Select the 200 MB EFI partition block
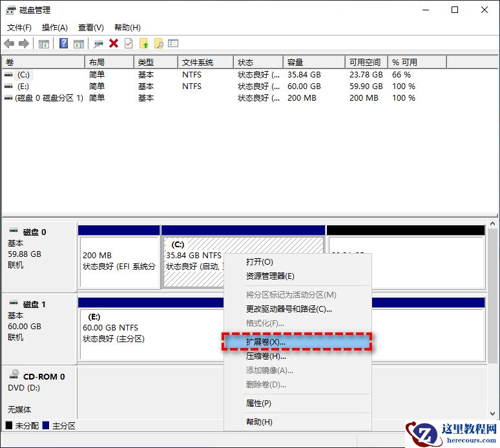Image resolution: width=500 pixels, height=448 pixels. coord(119,257)
